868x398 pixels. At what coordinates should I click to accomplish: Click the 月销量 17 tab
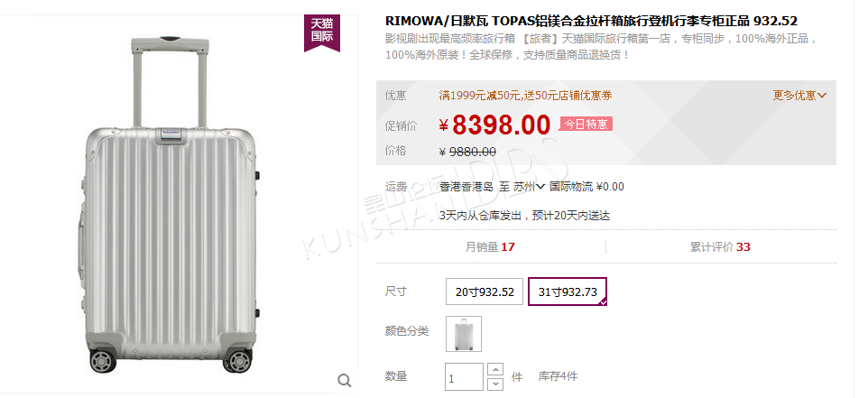point(491,247)
